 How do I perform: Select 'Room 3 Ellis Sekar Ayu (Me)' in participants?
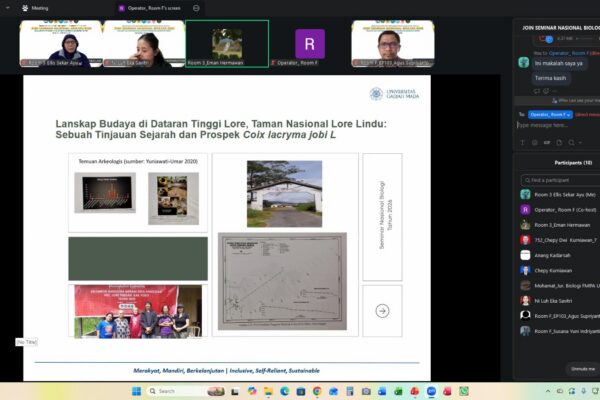coord(559,195)
